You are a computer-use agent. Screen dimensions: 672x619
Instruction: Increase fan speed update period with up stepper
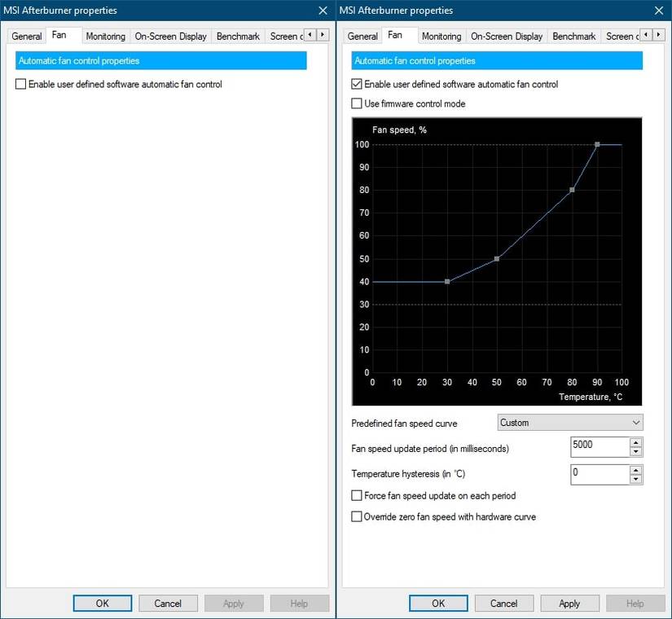[636, 442]
